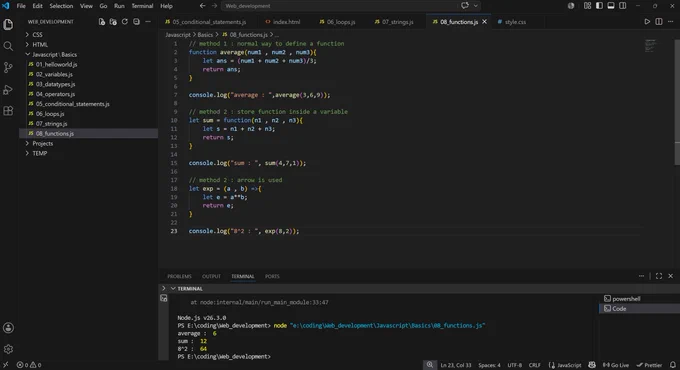680x370 pixels.
Task: Open the Selection menu
Action: click(x=61, y=6)
